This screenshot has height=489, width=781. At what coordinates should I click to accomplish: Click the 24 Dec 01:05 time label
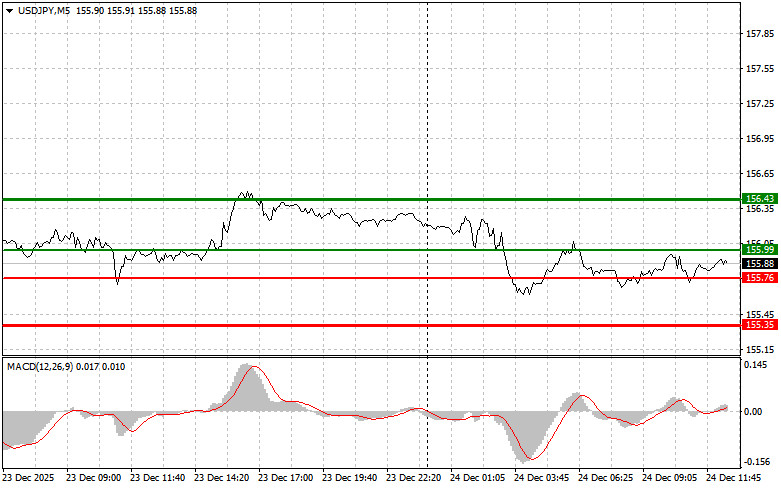[478, 478]
